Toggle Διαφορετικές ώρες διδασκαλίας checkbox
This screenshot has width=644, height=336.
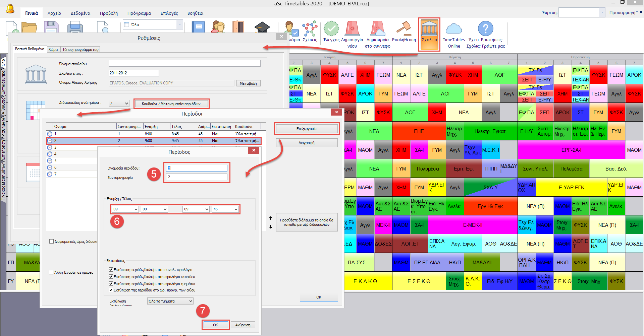(51, 242)
